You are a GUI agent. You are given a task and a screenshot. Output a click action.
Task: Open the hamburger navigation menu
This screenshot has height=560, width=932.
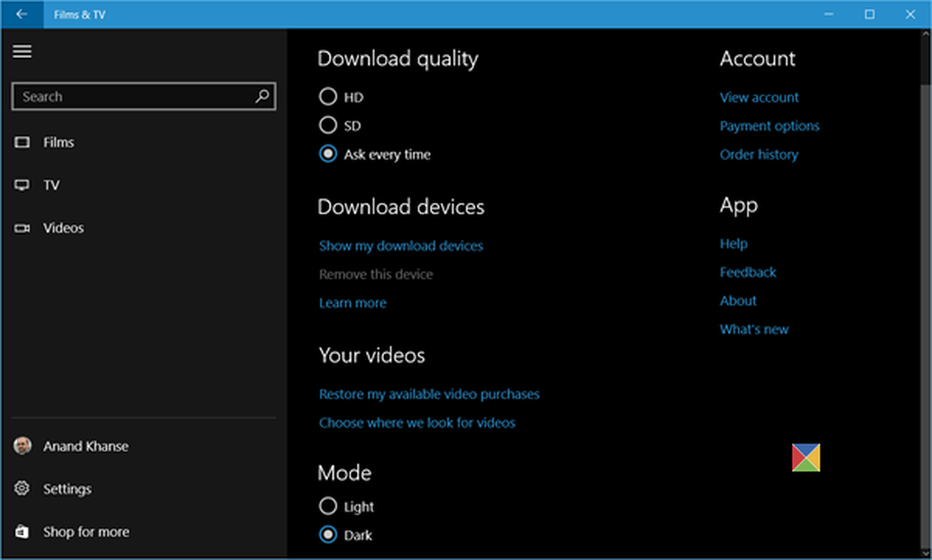coord(22,52)
